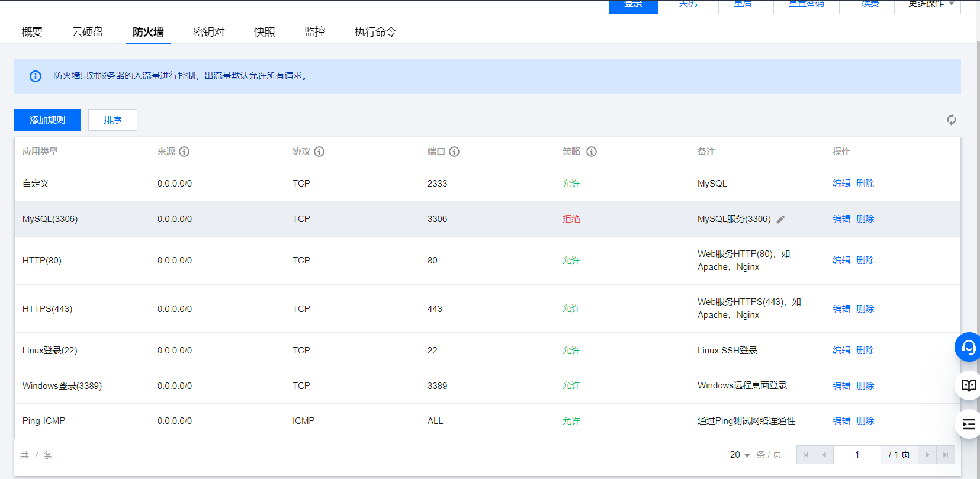980x479 pixels.
Task: Open the 20 条/页 page size dropdown
Action: tap(740, 455)
